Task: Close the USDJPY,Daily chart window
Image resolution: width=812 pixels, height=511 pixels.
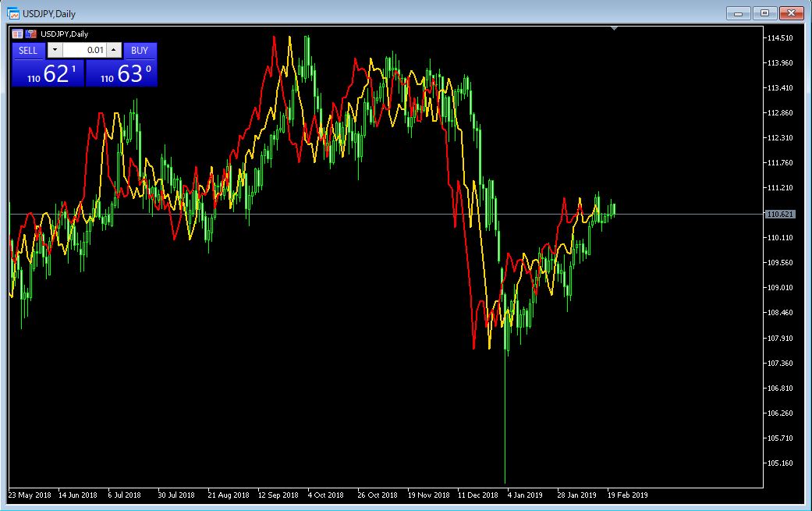Action: 791,13
